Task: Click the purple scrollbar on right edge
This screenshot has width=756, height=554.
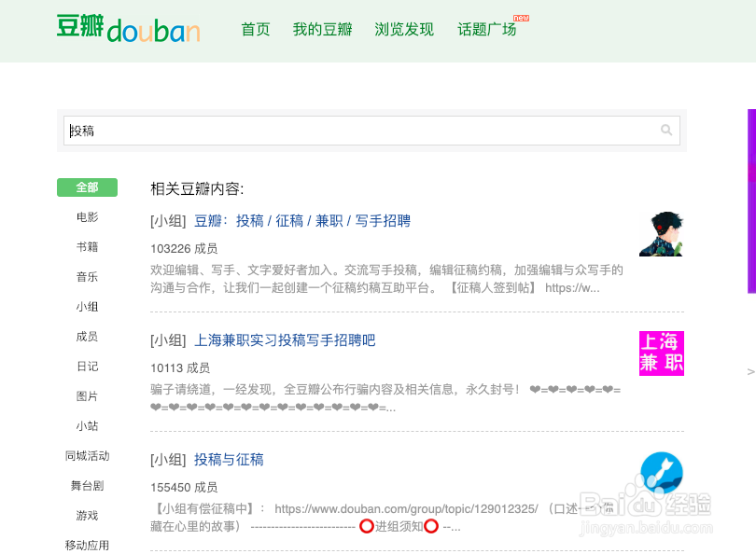Action: pos(751,201)
